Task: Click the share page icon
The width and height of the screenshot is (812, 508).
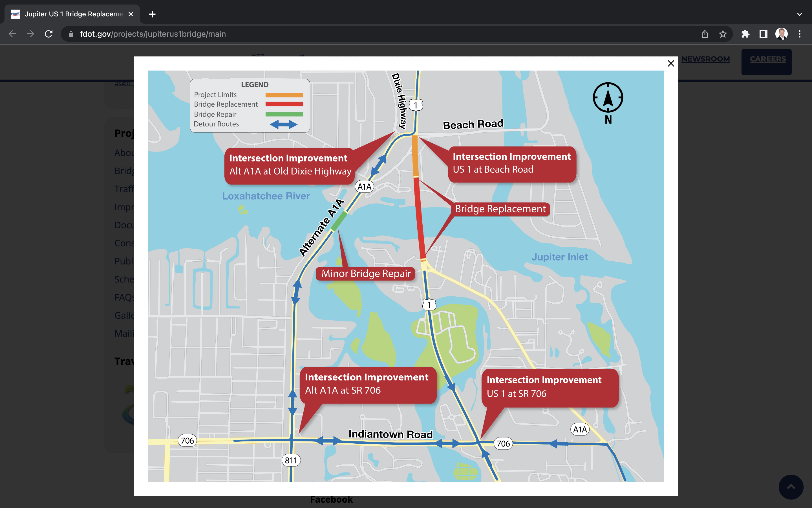Action: [705, 34]
